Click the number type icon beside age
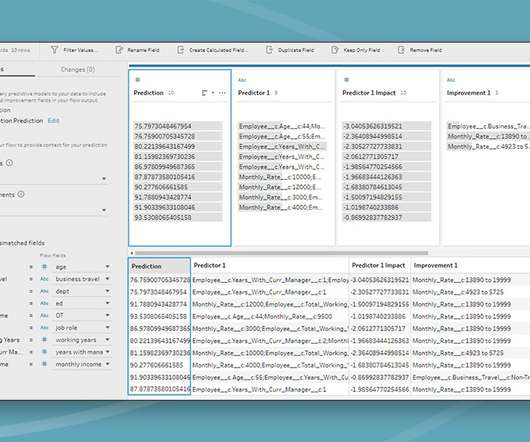 point(44,267)
